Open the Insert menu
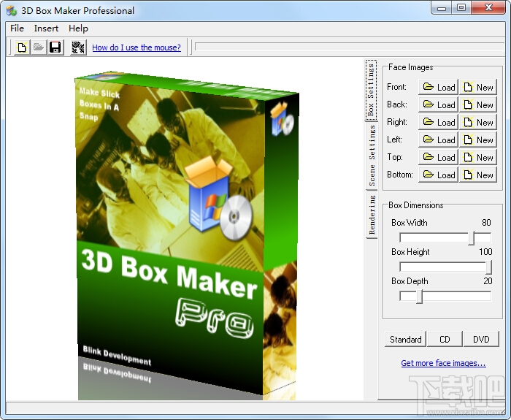The image size is (511, 420). pyautogui.click(x=46, y=28)
